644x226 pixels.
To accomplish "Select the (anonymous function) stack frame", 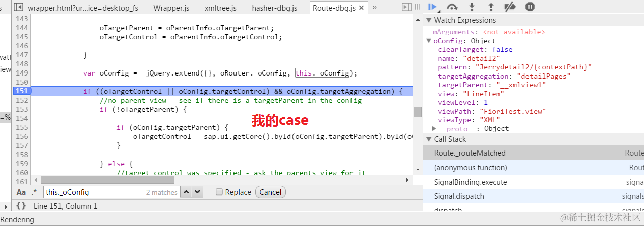I will (x=534, y=168).
